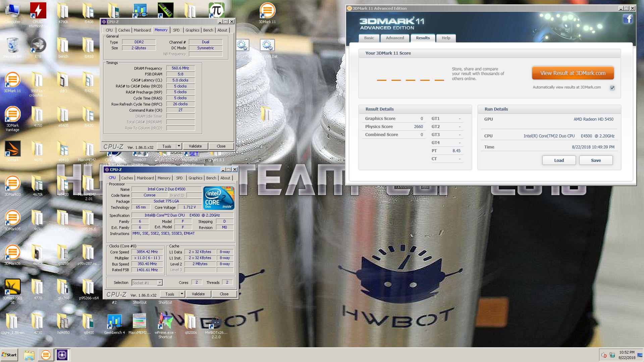
Task: Switch to 3DMark 11 taskbar button
Action: click(46, 355)
